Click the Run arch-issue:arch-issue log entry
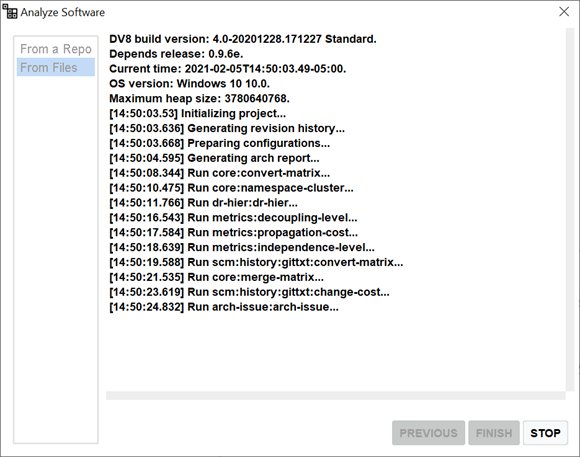Screen dimensions: 580x457 click(224, 307)
